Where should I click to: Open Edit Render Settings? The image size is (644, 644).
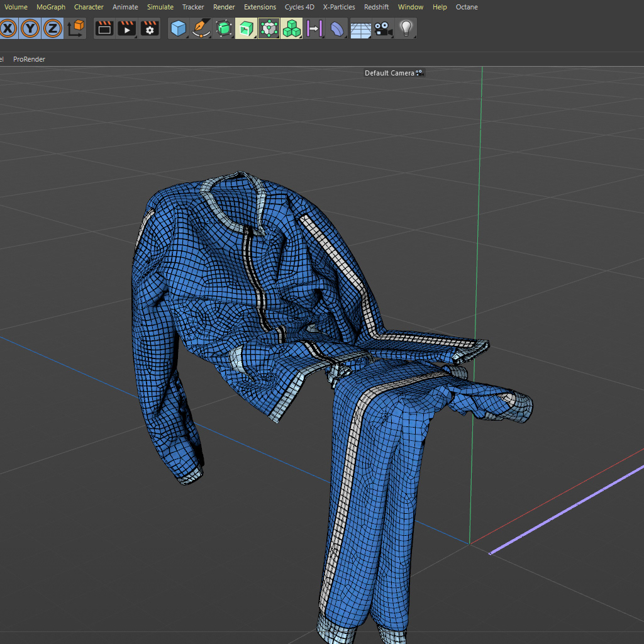[150, 28]
